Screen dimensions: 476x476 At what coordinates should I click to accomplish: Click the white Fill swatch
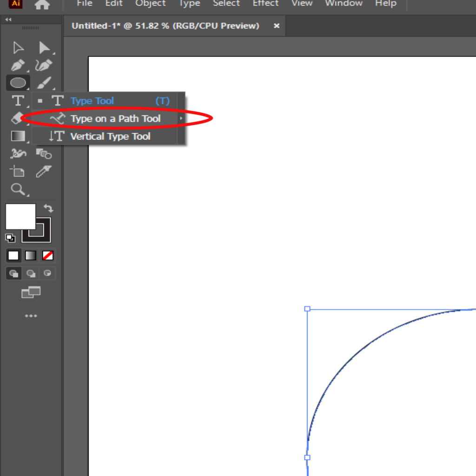tap(20, 217)
